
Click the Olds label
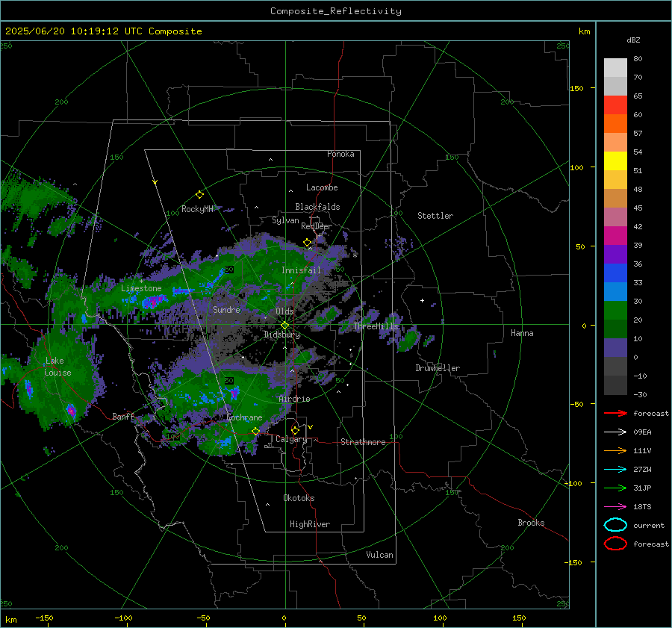pyautogui.click(x=284, y=311)
